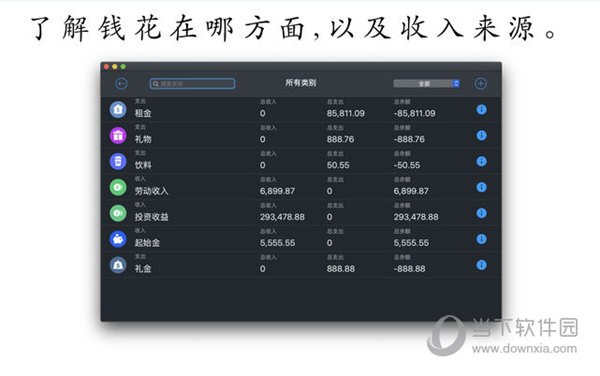Click the 85,811.09 total expense value

pos(346,114)
